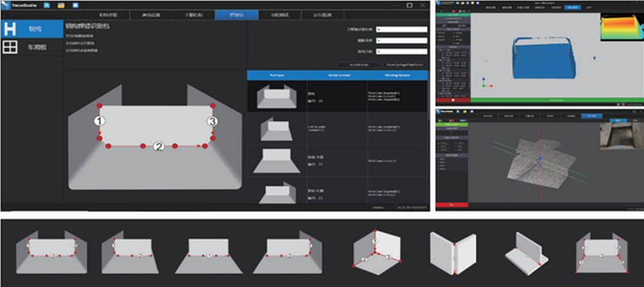The height and width of the screenshot is (287, 644).
Task: Select weld seam marker 3 in the diagram
Action: point(210,121)
